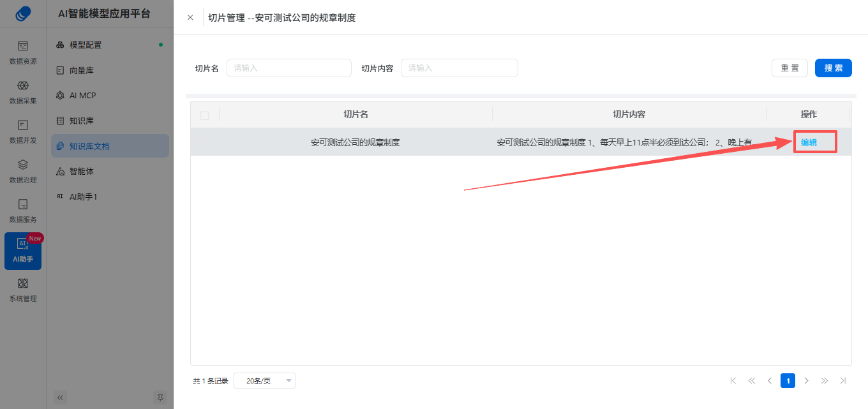Select the AI助手 module with New badge
Screen dimensions: 868x409
click(x=23, y=251)
